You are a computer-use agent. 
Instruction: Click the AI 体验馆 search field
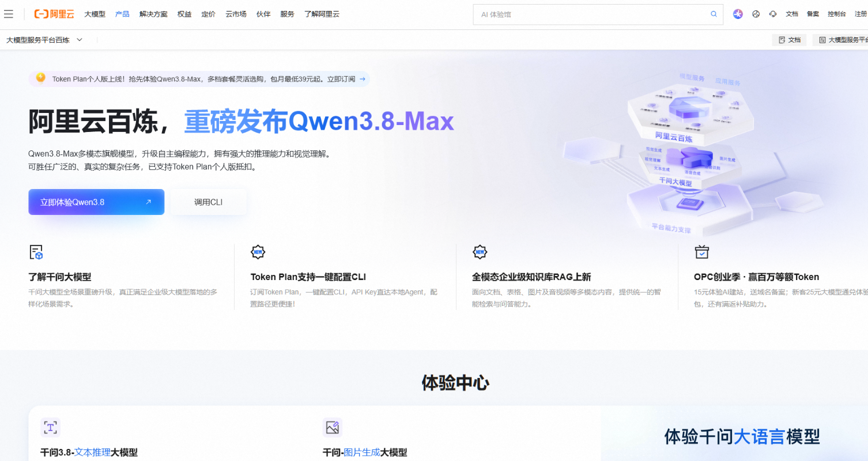point(598,14)
